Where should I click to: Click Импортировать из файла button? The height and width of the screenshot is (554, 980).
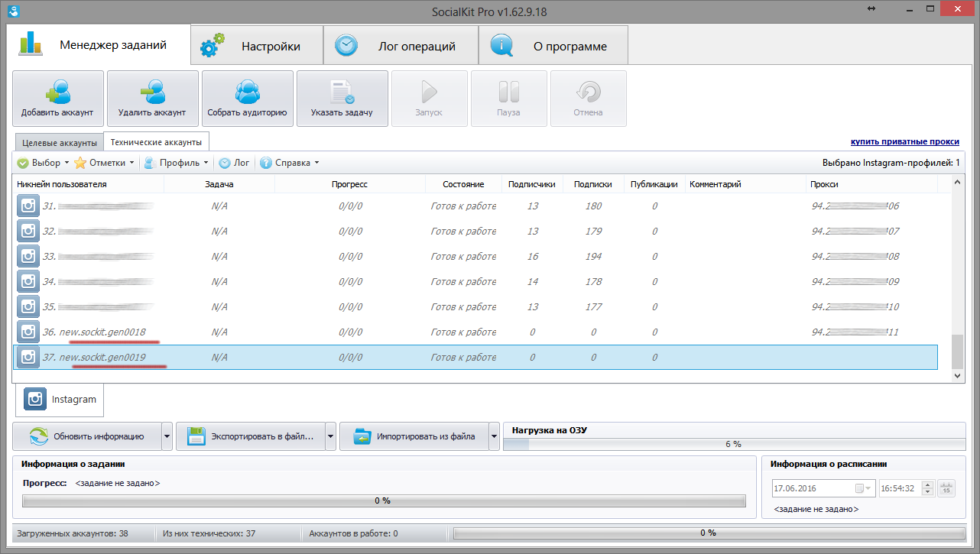(x=414, y=436)
